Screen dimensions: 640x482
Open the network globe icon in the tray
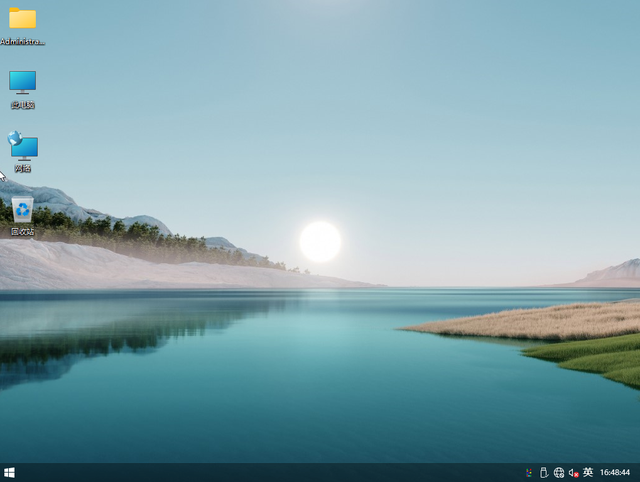tap(559, 473)
